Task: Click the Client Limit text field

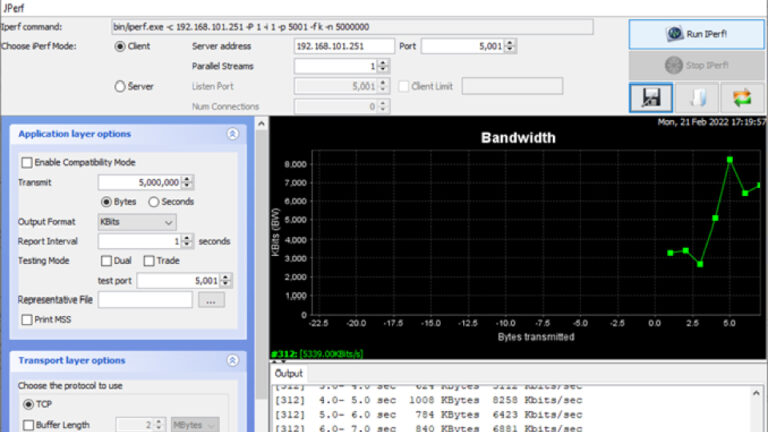Action: 512,87
